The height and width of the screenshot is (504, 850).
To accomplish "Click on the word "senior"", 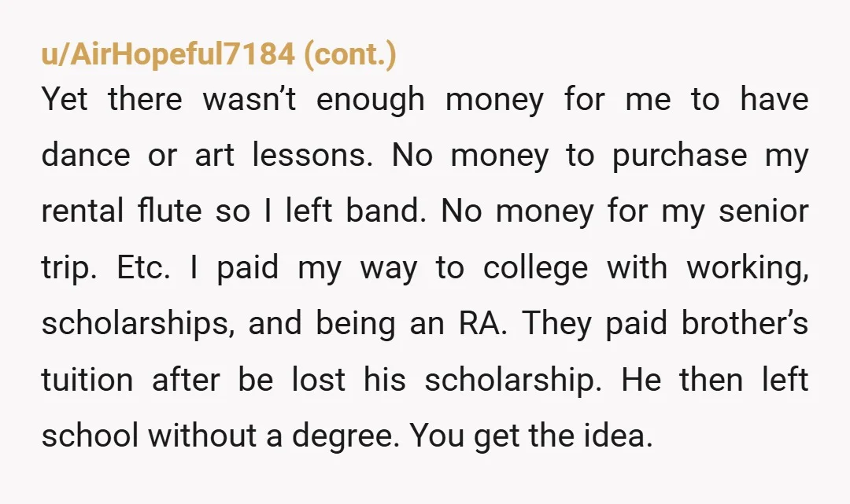I will click(x=763, y=211).
